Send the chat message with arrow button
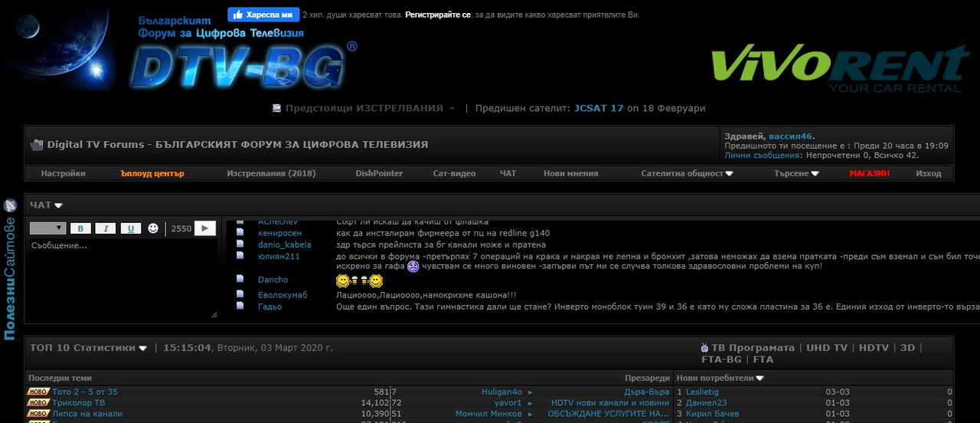The image size is (980, 423). pyautogui.click(x=205, y=228)
